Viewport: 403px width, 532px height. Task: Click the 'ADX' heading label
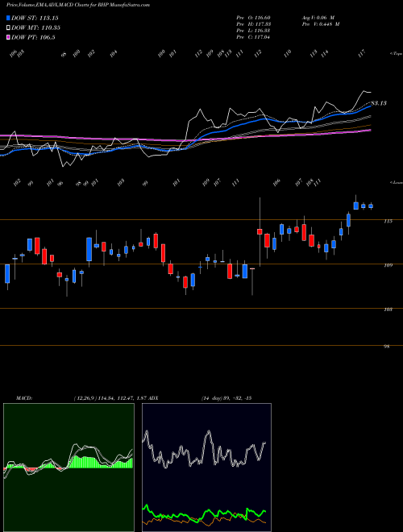[153, 398]
